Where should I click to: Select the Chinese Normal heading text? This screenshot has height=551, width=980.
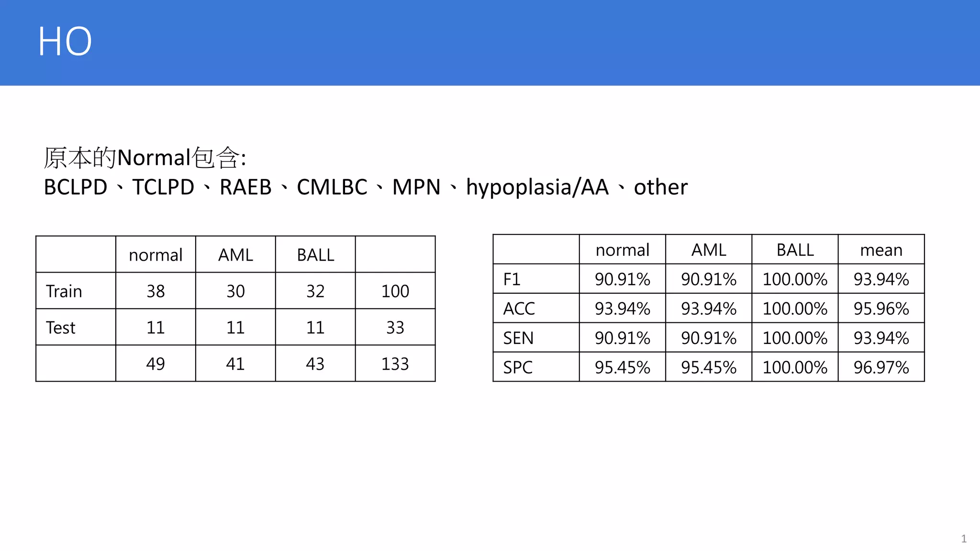click(x=145, y=158)
